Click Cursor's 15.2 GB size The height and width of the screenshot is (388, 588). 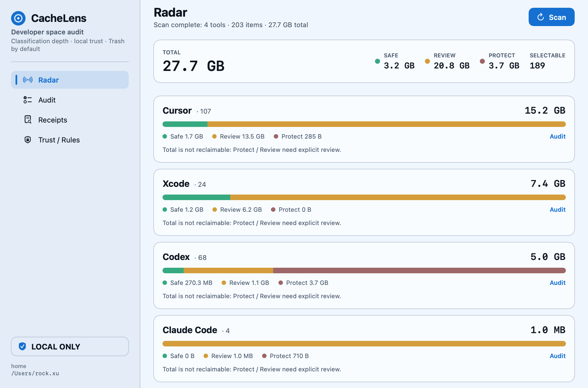pos(545,111)
